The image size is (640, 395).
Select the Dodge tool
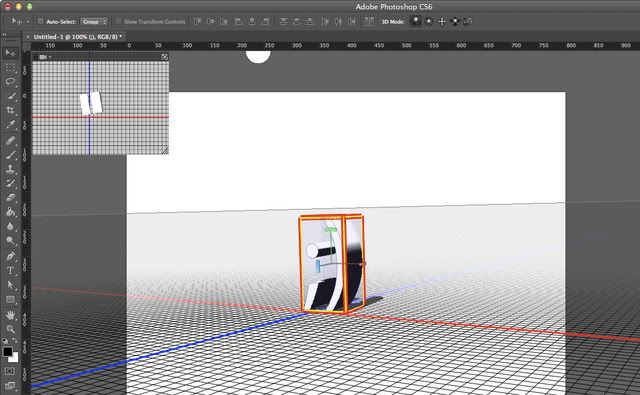point(10,240)
